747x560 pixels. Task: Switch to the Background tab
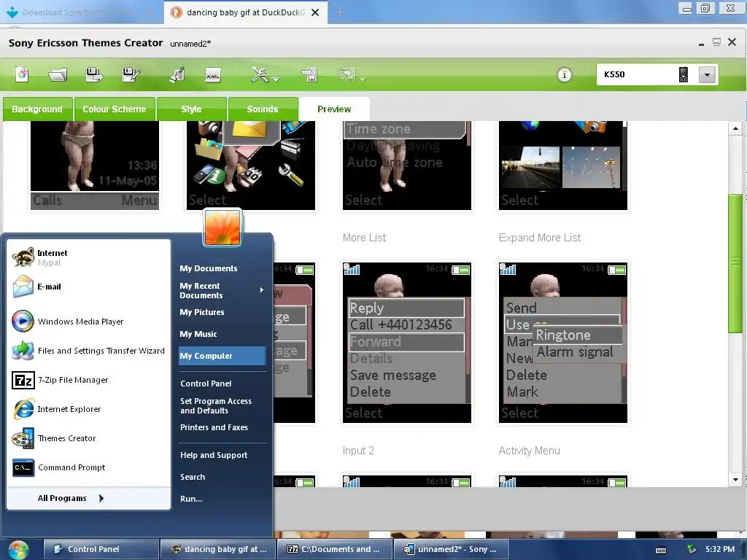37,109
